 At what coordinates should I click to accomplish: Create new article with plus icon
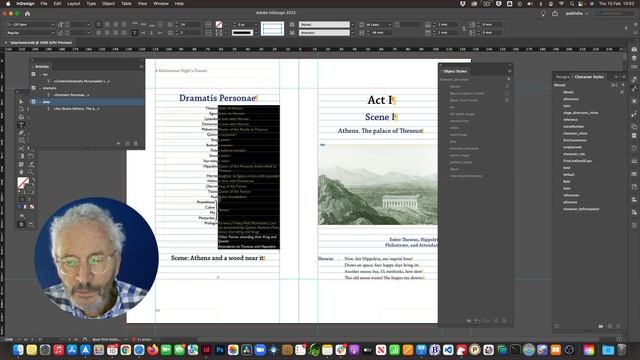(x=118, y=143)
